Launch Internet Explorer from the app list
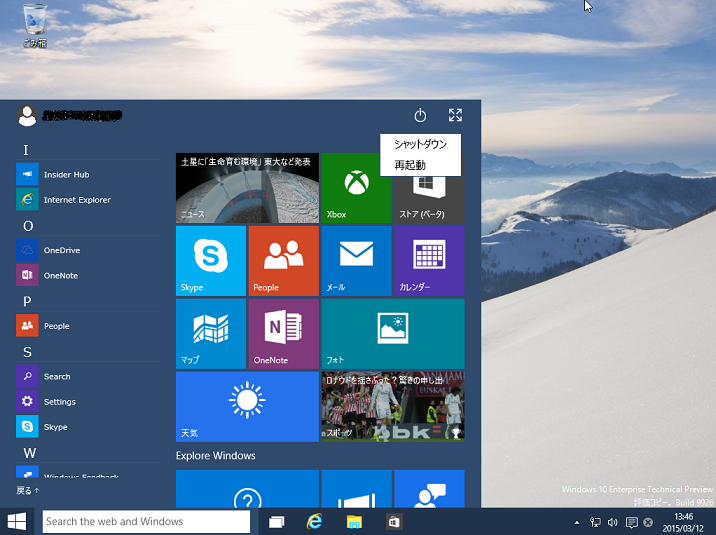 tap(89, 199)
